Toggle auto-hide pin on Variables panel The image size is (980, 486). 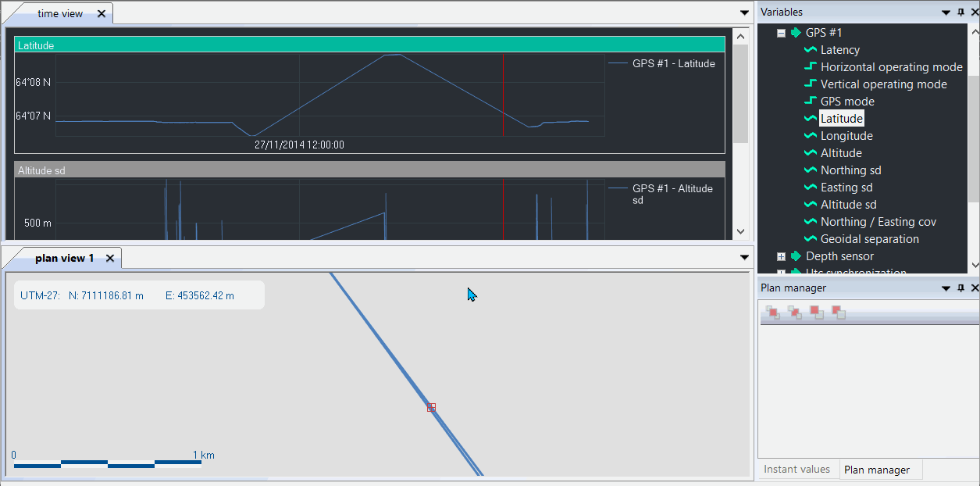(960, 13)
